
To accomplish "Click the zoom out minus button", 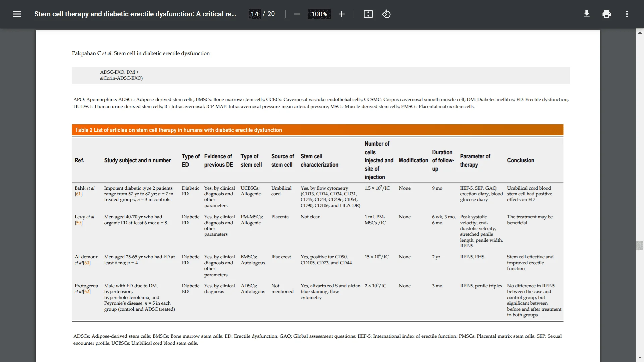I will pyautogui.click(x=297, y=14).
